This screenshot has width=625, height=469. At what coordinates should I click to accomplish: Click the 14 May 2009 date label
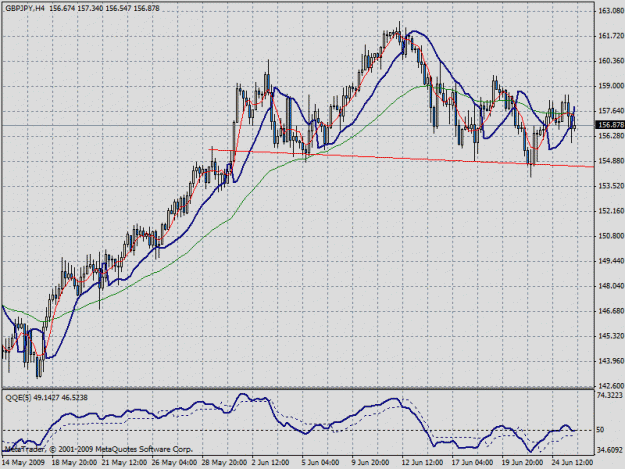click(23, 463)
